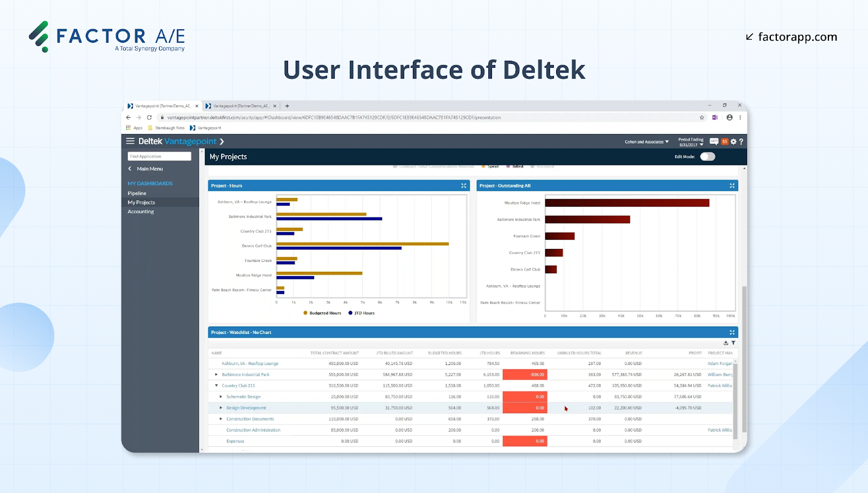Open settings via the gear icon
Image resolution: width=868 pixels, height=493 pixels.
(x=733, y=141)
